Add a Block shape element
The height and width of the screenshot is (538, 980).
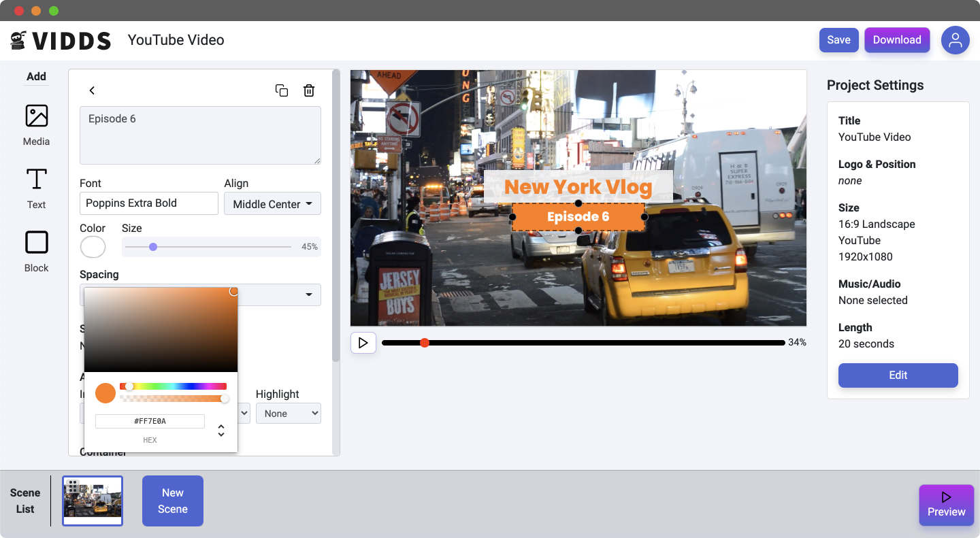pos(37,243)
